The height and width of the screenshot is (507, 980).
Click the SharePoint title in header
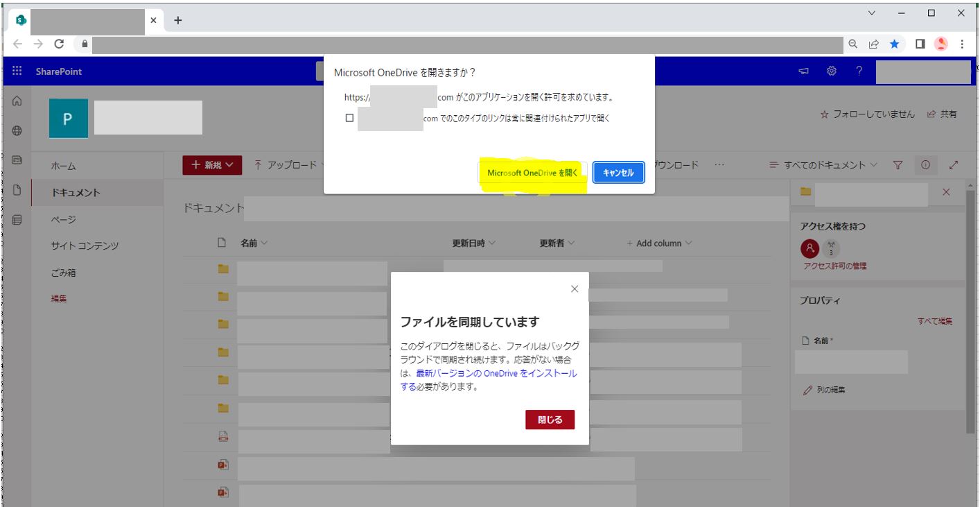coord(59,71)
